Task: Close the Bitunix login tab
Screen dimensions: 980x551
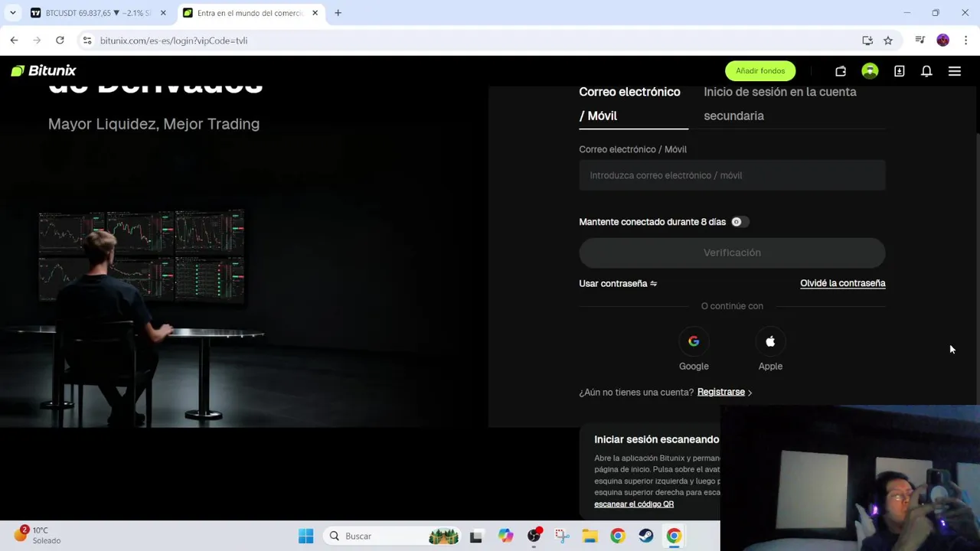Action: [315, 13]
